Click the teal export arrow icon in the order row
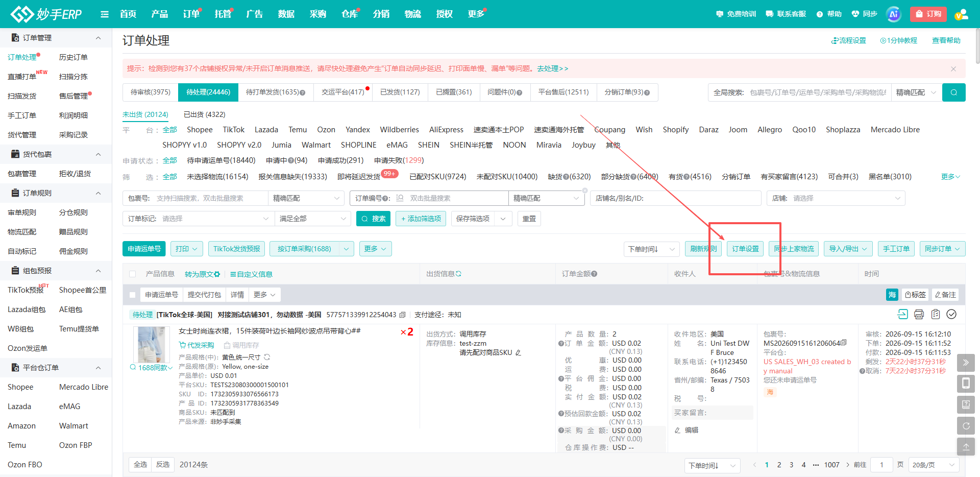Viewport: 980px width, 477px height. click(x=902, y=314)
